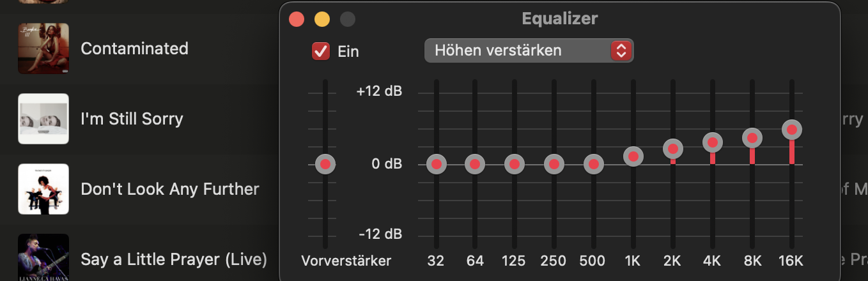Open the Höhen verstärken preset dropdown
The image size is (868, 281).
tap(529, 50)
